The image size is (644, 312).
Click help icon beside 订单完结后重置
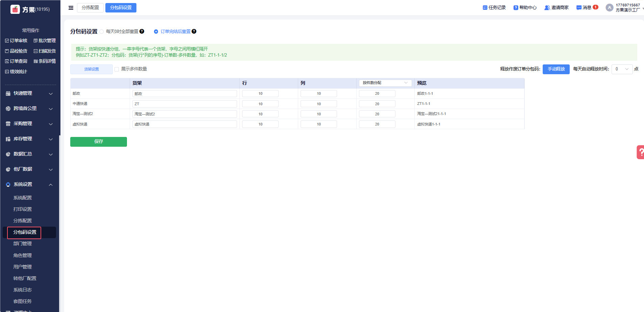[194, 31]
